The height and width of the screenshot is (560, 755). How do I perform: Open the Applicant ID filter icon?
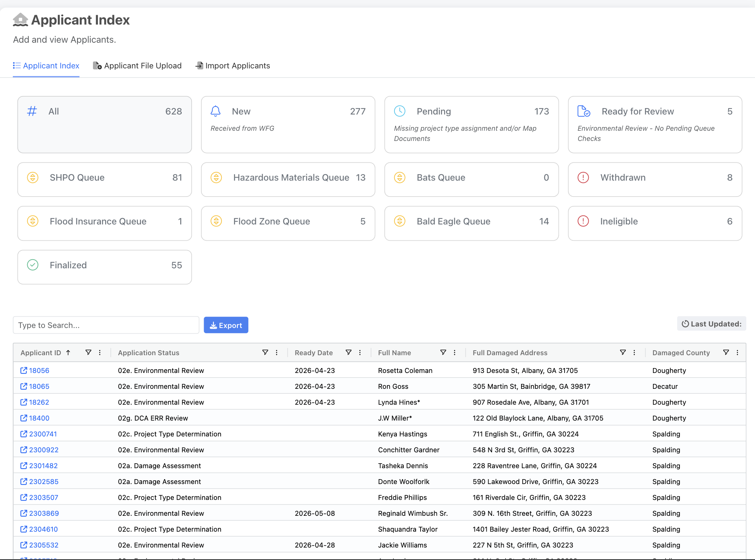coord(88,353)
